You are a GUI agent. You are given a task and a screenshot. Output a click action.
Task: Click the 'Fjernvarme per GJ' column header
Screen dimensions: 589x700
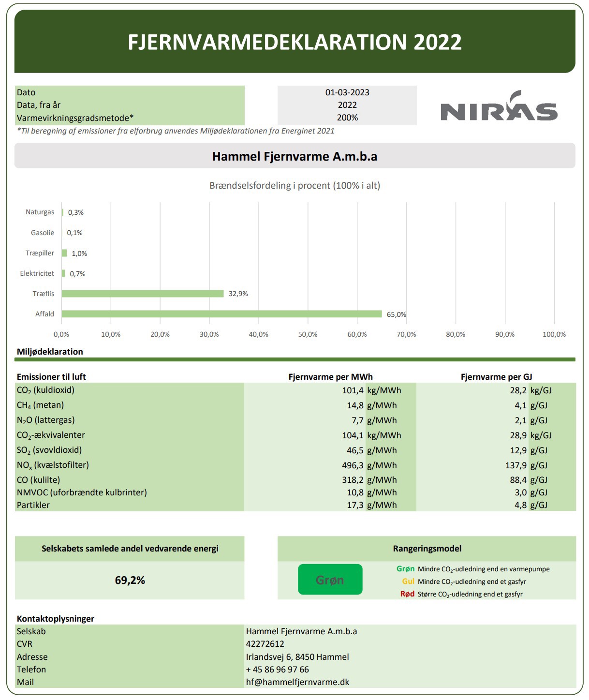(497, 377)
